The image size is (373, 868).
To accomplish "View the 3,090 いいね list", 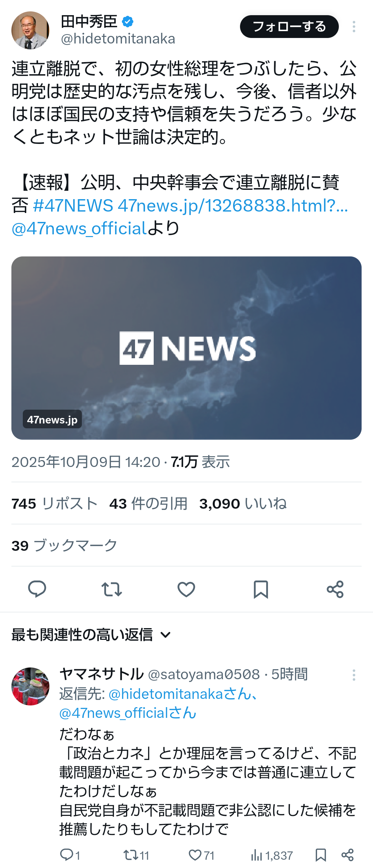I will pos(243,504).
